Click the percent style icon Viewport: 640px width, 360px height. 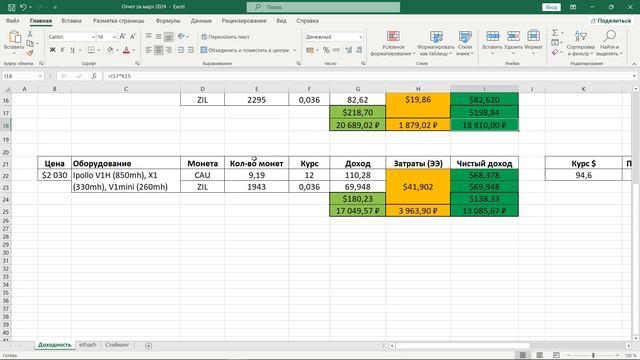(326, 50)
